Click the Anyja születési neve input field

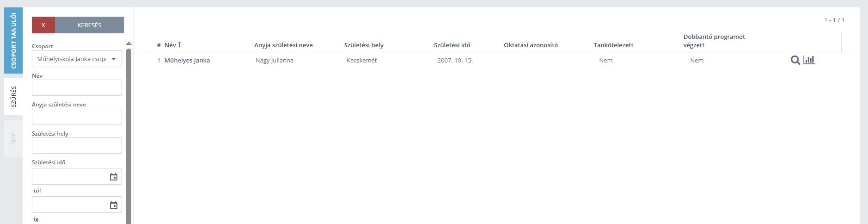(77, 117)
